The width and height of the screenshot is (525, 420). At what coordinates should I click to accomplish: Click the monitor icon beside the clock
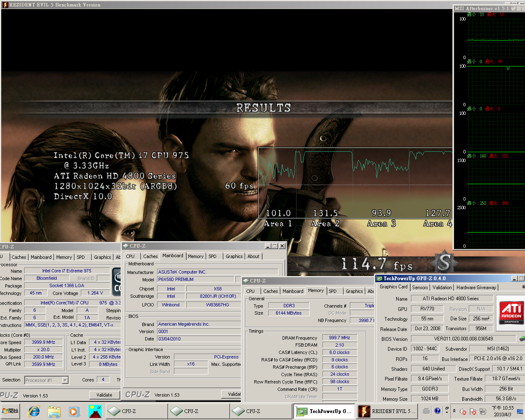(x=520, y=411)
